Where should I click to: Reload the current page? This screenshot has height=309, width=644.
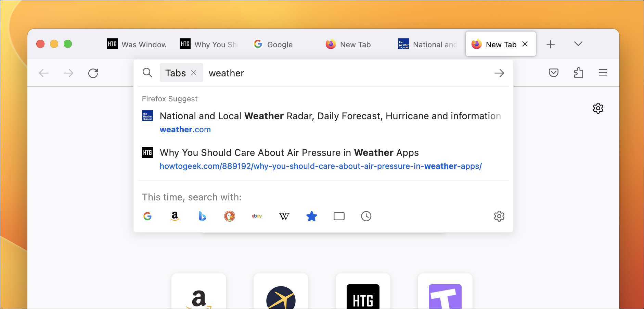[x=93, y=73]
